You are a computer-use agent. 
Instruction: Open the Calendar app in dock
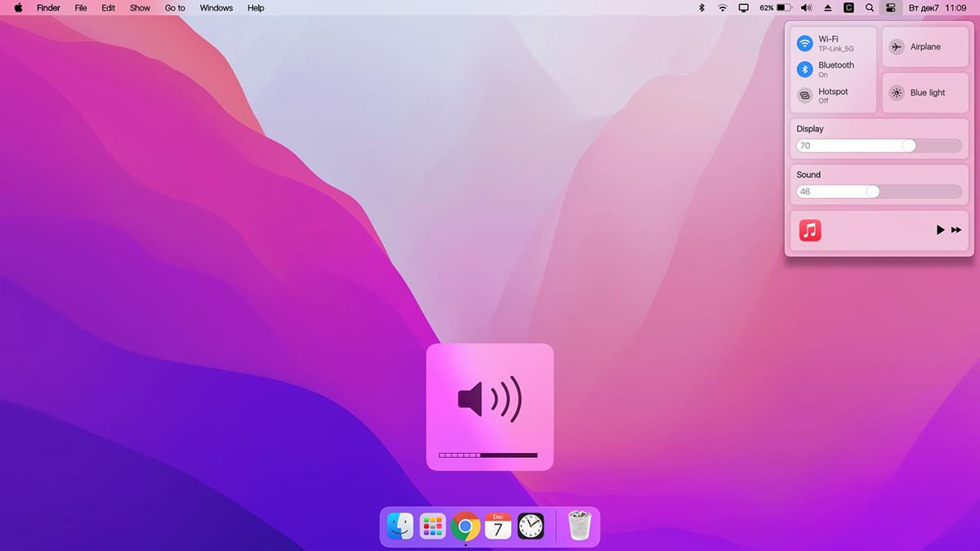[x=498, y=527]
